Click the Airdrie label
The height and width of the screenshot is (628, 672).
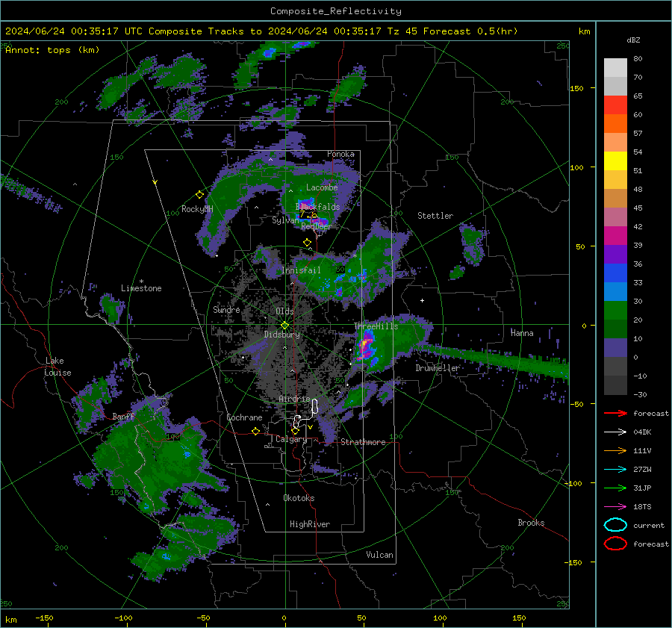point(294,399)
